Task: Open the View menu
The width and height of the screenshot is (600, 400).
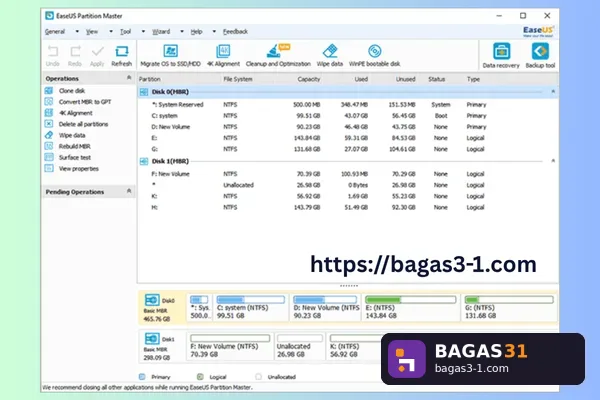Action: pos(91,31)
